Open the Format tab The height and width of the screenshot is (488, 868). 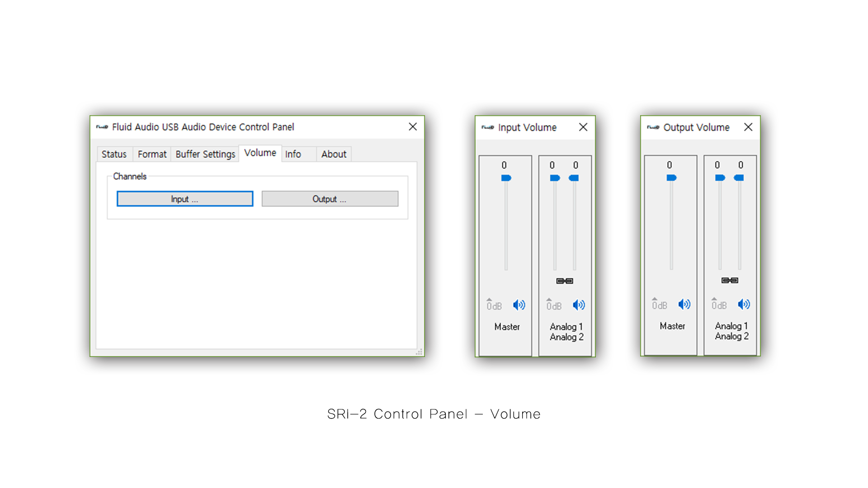point(152,155)
